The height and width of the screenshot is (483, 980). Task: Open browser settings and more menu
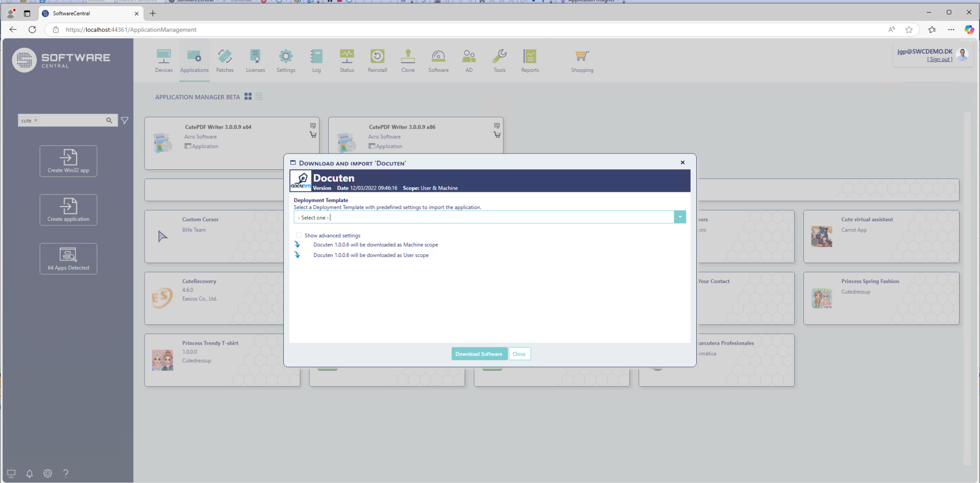[951, 30]
